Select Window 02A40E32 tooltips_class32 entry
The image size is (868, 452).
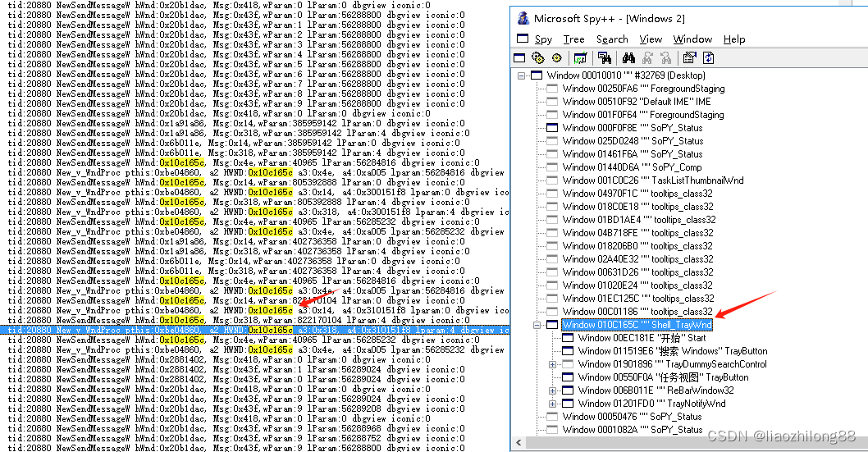[637, 259]
